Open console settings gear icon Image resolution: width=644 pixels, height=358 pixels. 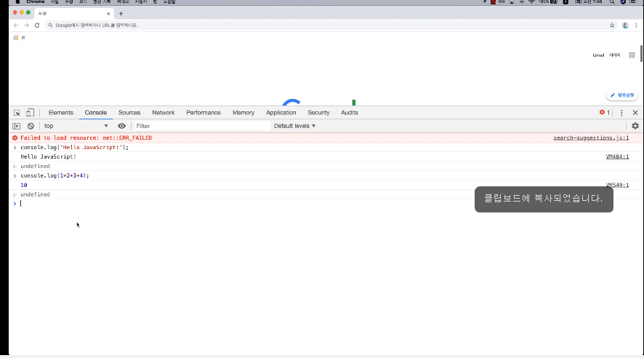[635, 126]
